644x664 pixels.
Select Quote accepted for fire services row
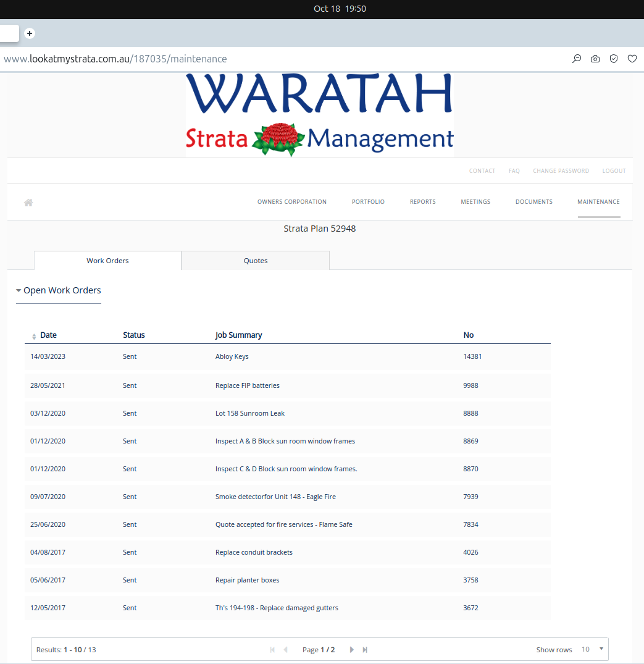coord(288,524)
